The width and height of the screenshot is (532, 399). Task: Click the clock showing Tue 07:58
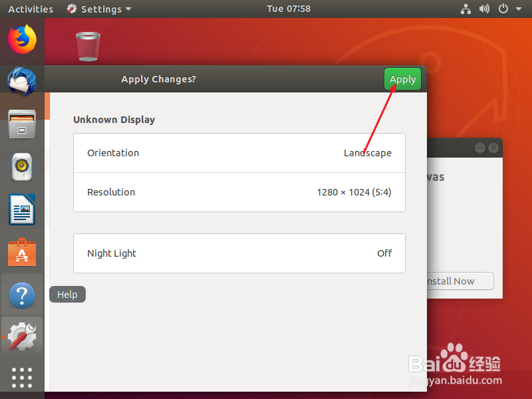point(289,9)
